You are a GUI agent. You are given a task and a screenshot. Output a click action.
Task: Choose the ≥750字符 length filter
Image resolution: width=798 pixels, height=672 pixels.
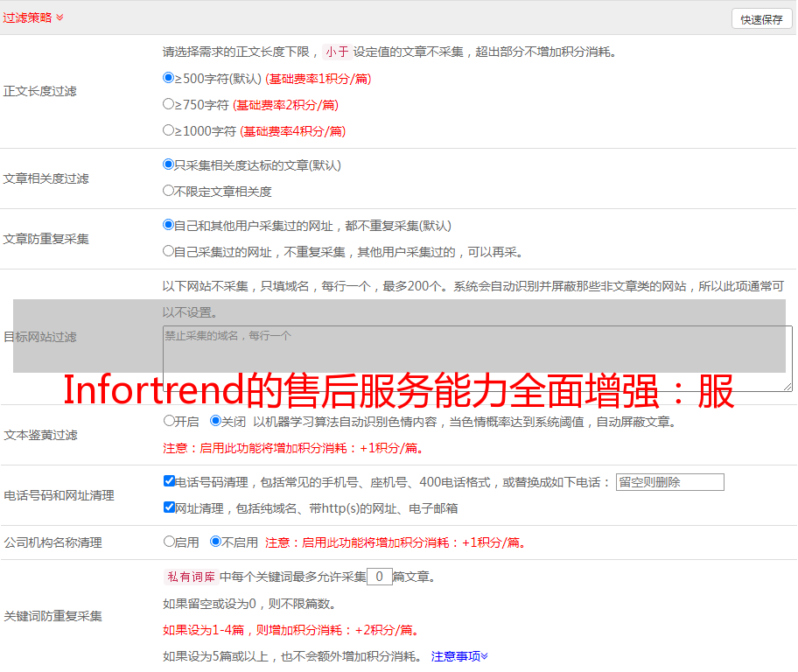[168, 104]
